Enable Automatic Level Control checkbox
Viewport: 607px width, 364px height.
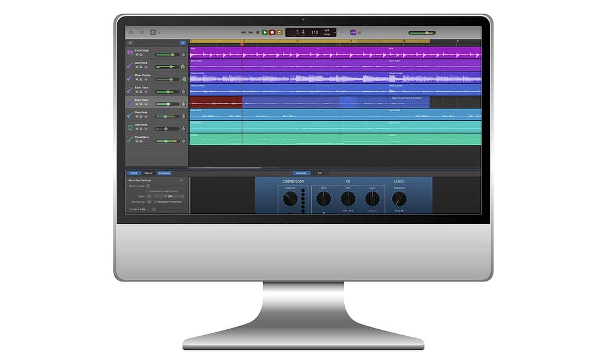click(147, 191)
